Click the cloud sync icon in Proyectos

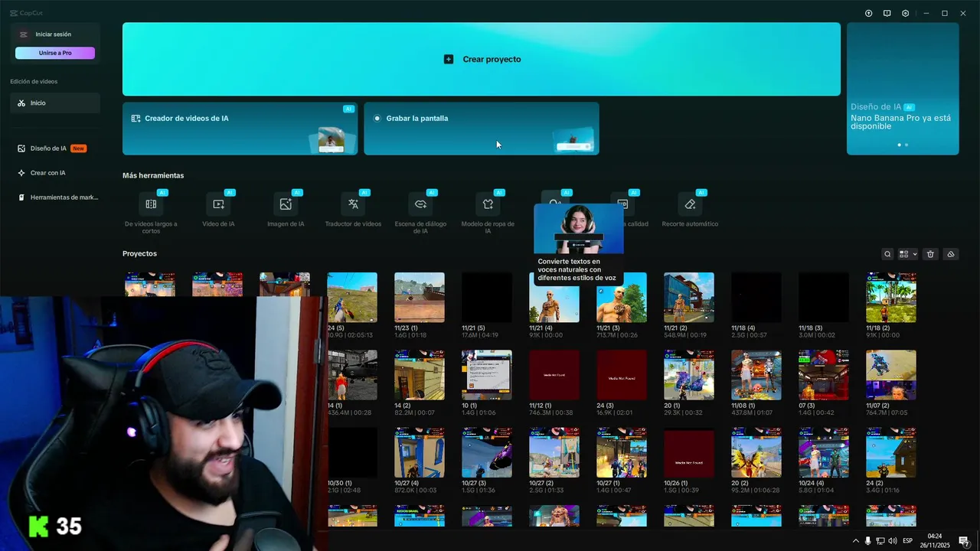(951, 254)
